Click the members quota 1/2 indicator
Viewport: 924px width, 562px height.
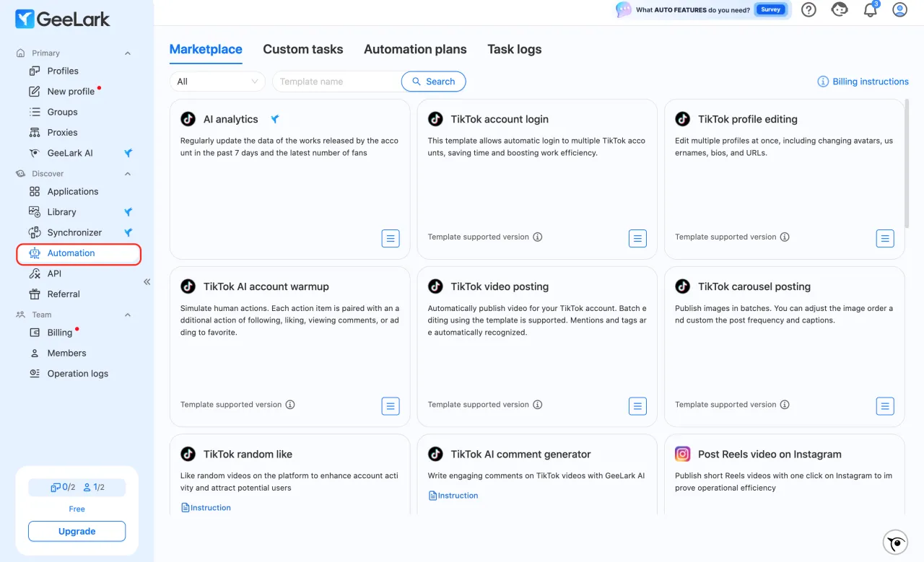click(94, 488)
